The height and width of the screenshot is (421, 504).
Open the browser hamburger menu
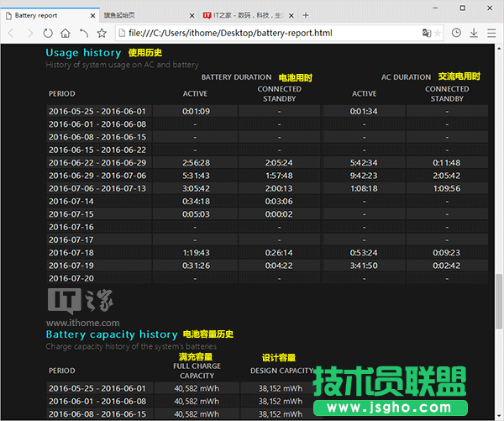[x=492, y=33]
